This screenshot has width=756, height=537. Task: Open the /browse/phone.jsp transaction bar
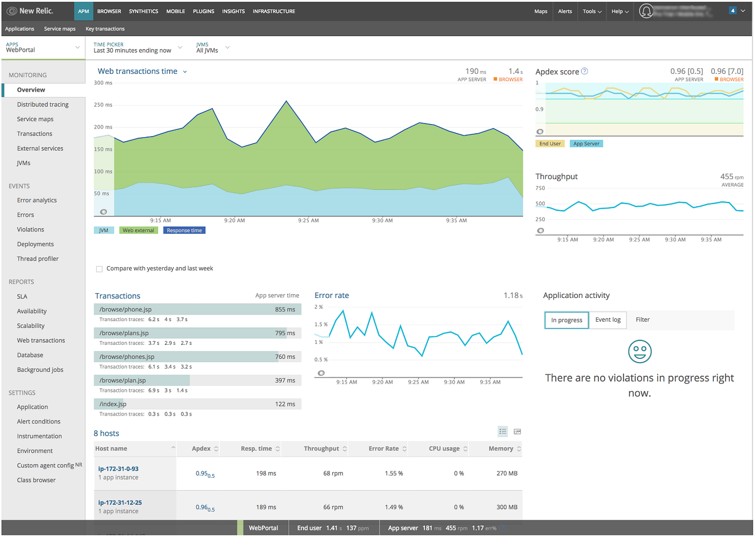tap(198, 310)
